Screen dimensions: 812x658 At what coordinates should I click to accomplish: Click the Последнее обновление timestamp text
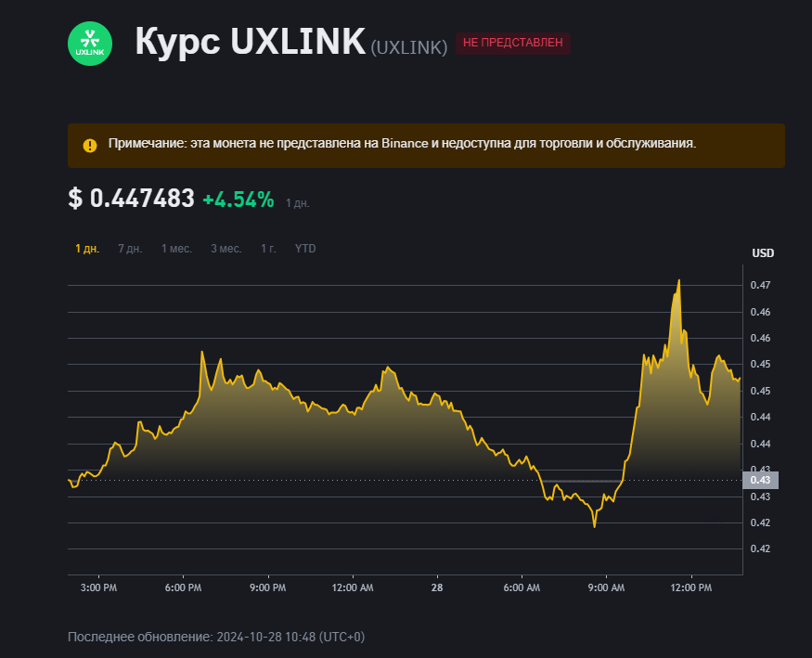click(216, 637)
